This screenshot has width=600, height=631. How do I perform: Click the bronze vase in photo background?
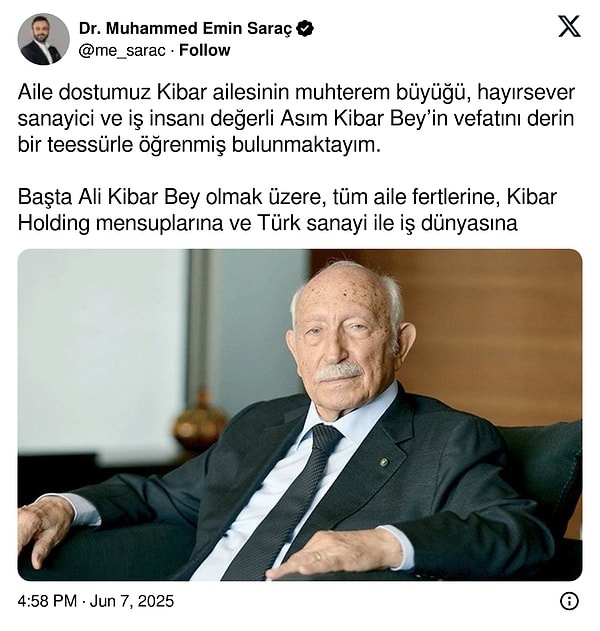click(x=200, y=425)
